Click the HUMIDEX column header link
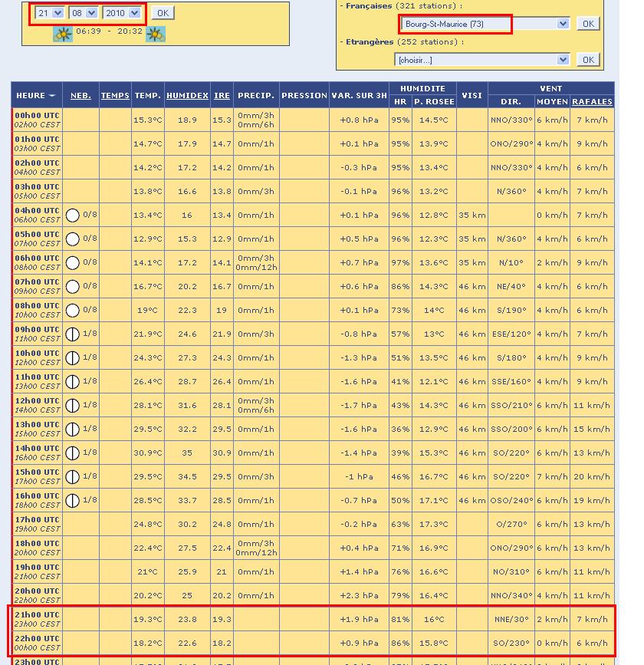This screenshot has height=665, width=644. coord(187,96)
